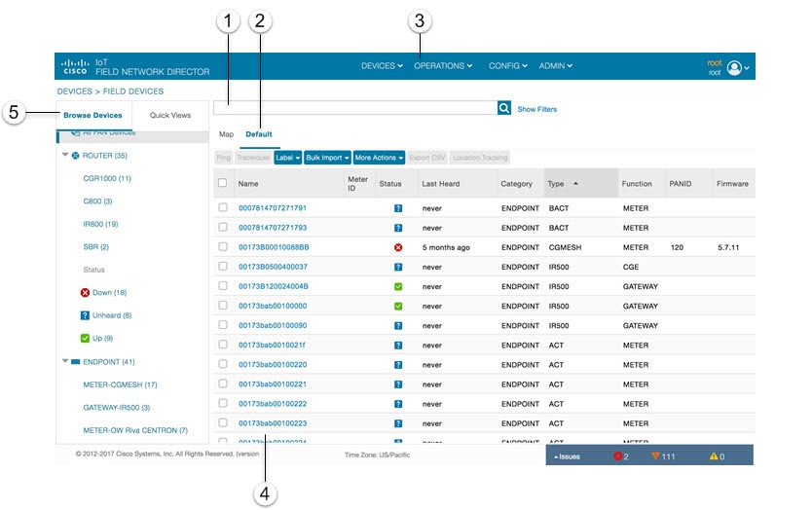
Task: Click green status icon for 00173B120024004B
Action: click(x=398, y=286)
